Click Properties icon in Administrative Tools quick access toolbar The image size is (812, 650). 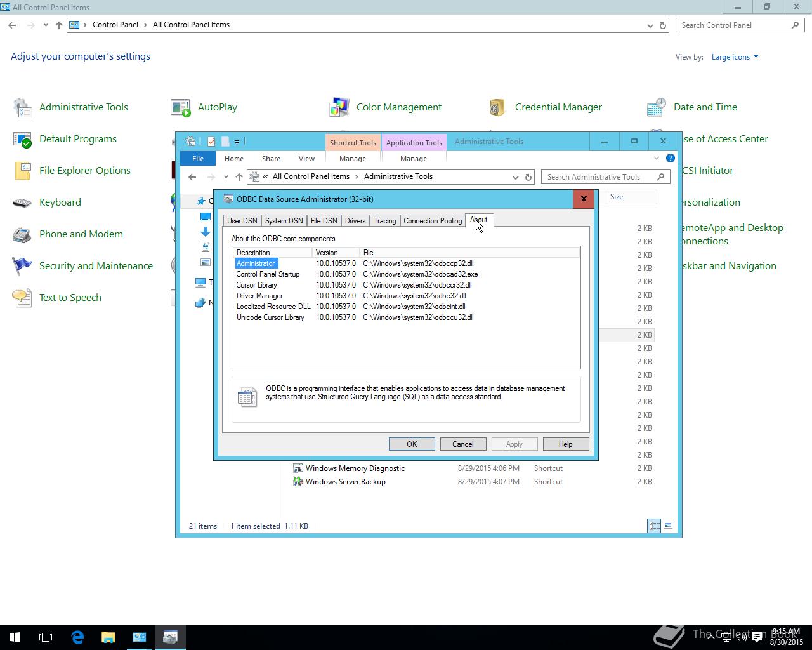tap(211, 142)
